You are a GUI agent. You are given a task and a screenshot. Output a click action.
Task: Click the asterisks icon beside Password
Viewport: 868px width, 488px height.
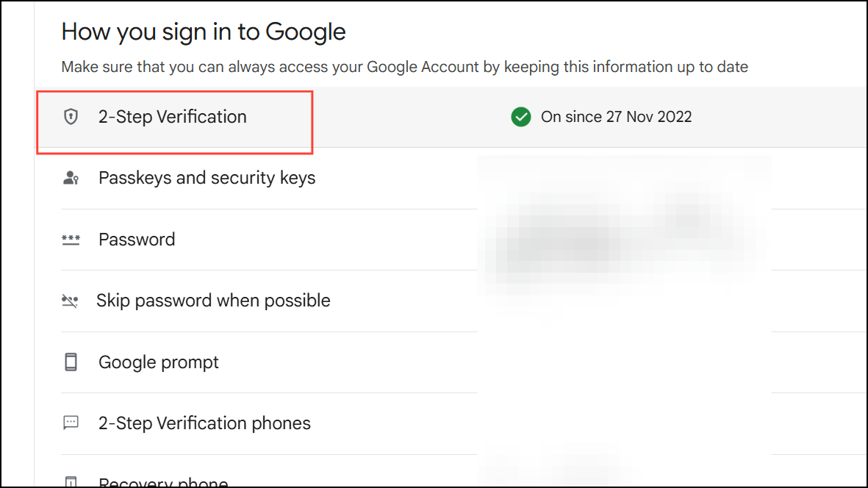tap(71, 239)
